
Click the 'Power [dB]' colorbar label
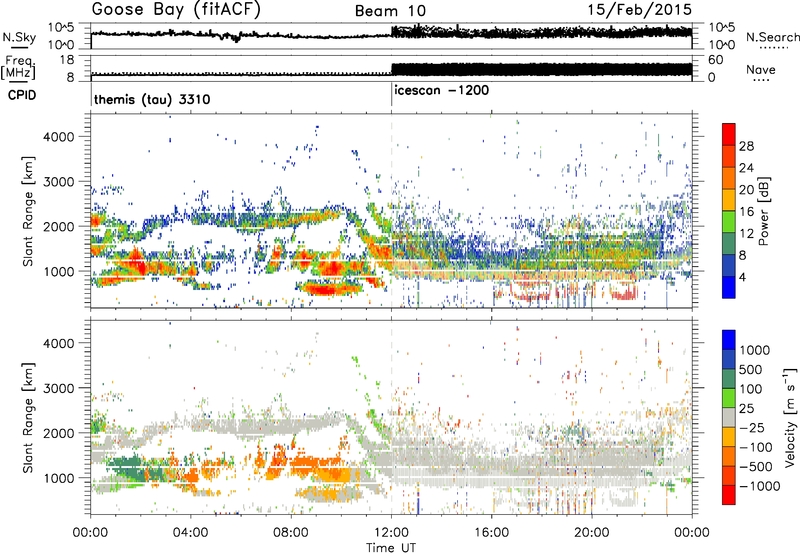click(x=763, y=211)
